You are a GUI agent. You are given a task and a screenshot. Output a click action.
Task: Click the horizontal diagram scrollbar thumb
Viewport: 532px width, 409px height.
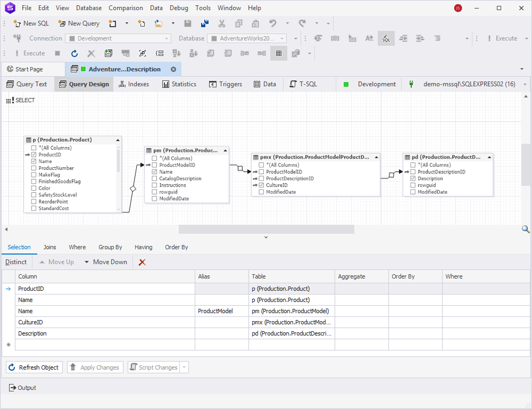(x=267, y=230)
